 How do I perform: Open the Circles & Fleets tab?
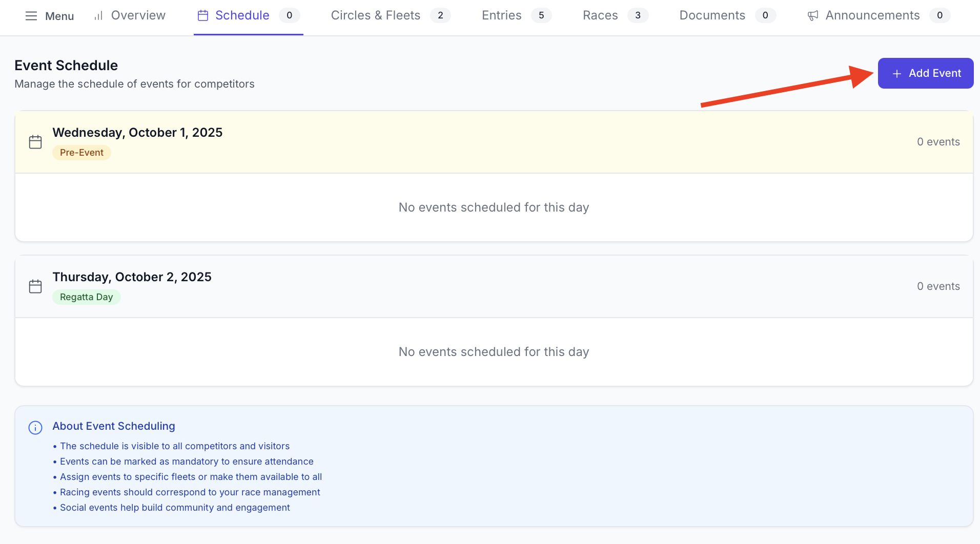[x=375, y=15]
